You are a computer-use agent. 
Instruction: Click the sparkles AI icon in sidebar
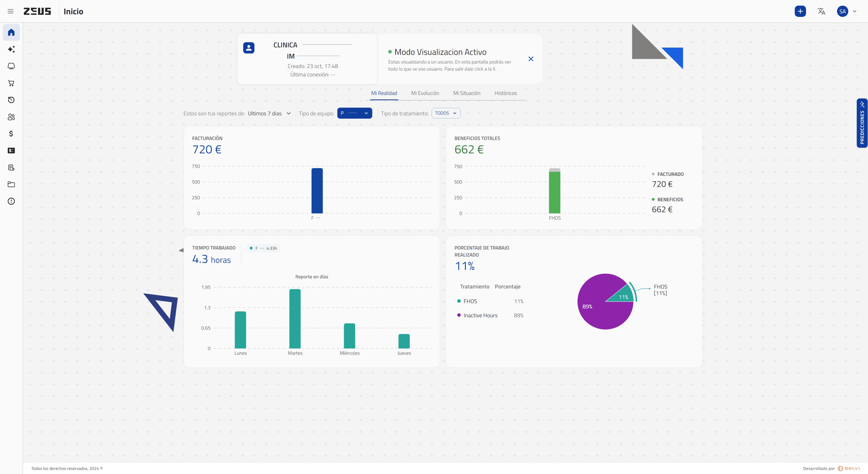11,49
